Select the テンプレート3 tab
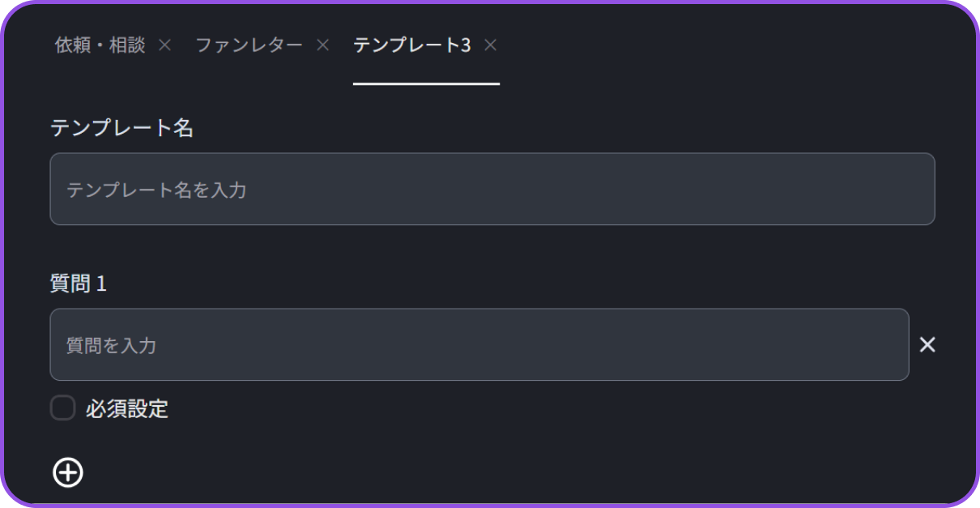Viewport: 980px width, 508px height. (411, 45)
